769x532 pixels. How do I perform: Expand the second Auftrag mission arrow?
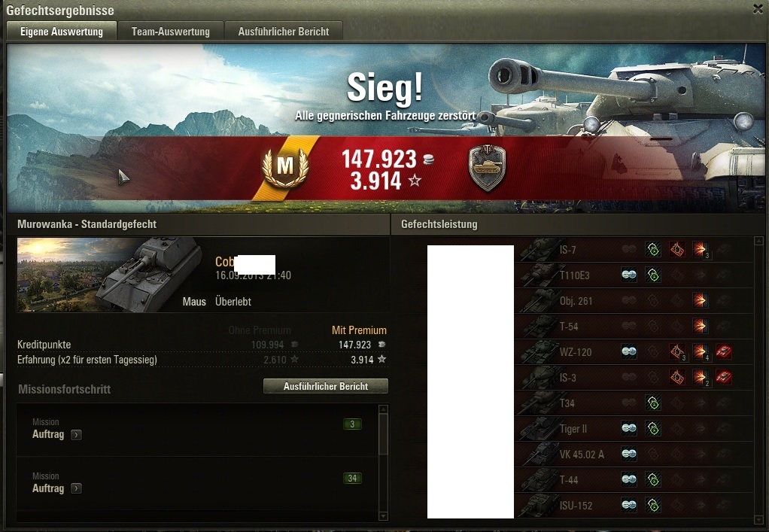[x=76, y=488]
